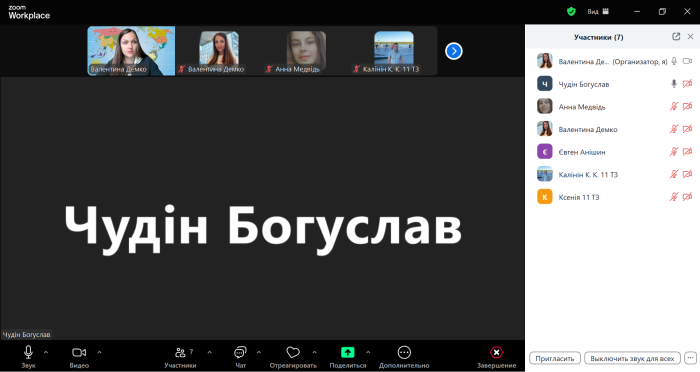Select Ксенія 11 ТЗ name in participants list
Image resolution: width=700 pixels, height=372 pixels.
tap(579, 197)
